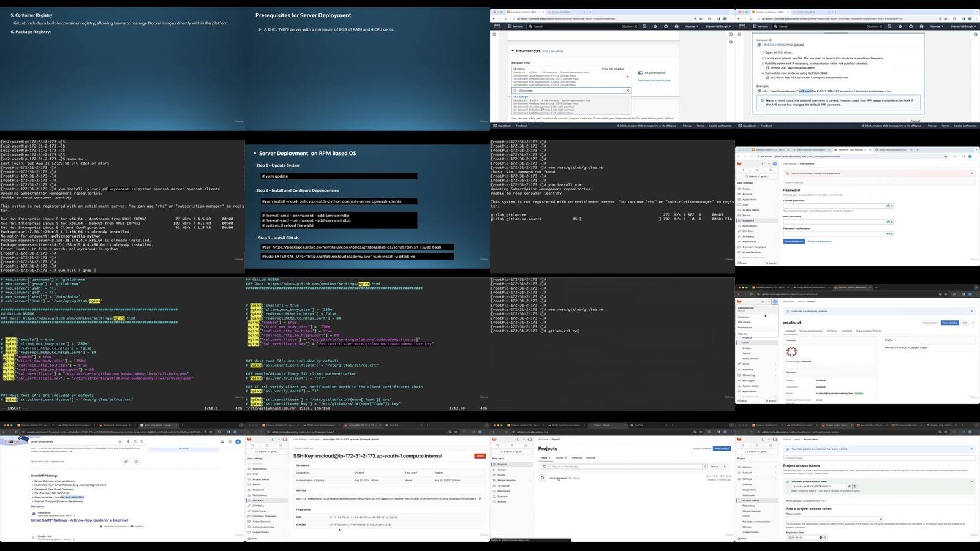Toggle sort direction next to Name on Projects page
The height and width of the screenshot is (551, 980).
pos(725,467)
